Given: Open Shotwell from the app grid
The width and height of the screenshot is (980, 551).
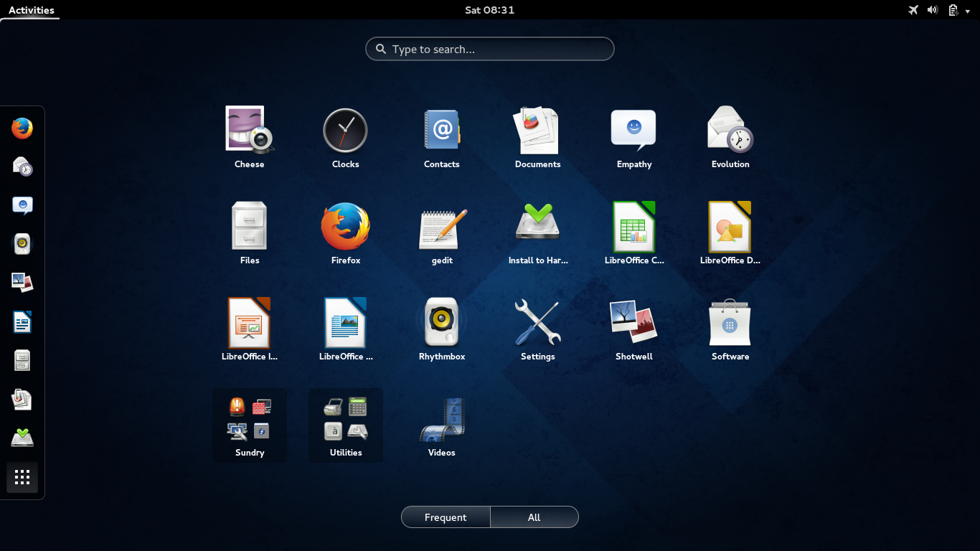Looking at the screenshot, I should tap(634, 329).
